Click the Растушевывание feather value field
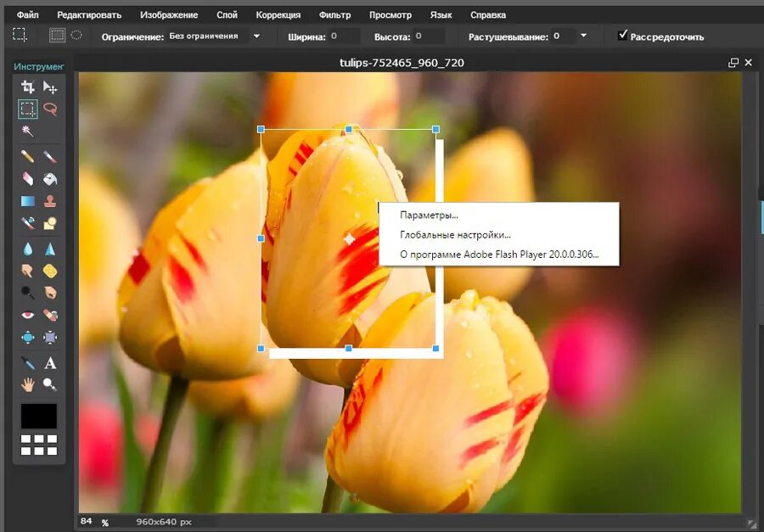The image size is (764, 532). click(x=563, y=36)
